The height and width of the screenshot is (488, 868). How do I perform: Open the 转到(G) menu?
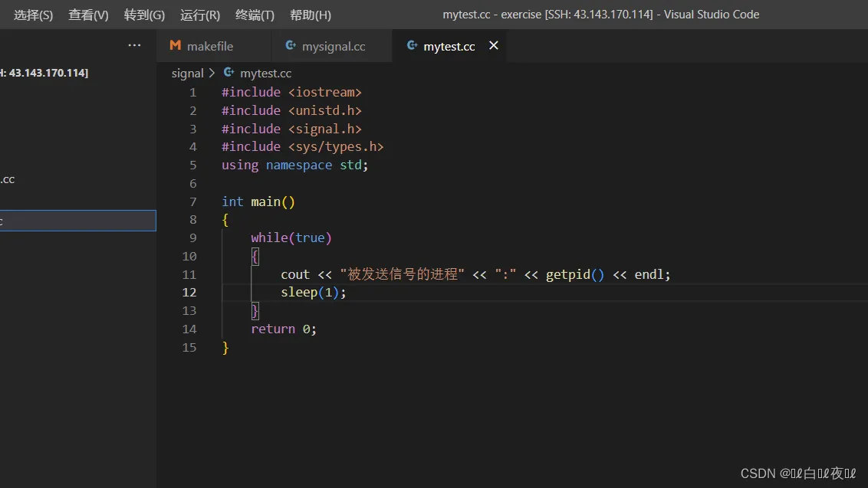(144, 15)
